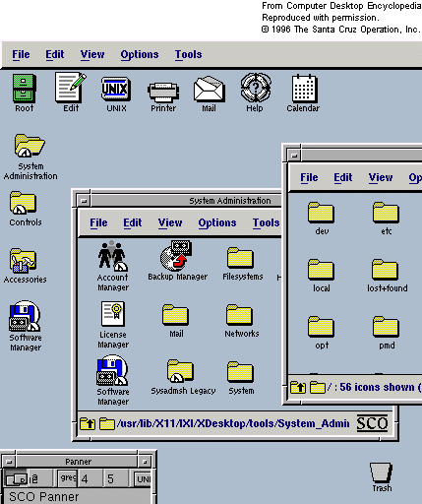The image size is (422, 504).
Task: Open View menu in root directory window
Action: (381, 177)
